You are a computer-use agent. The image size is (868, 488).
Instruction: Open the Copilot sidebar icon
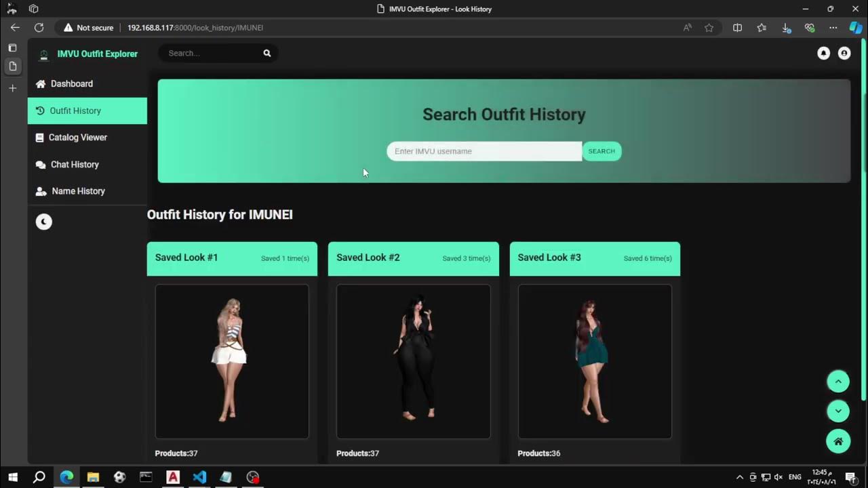(x=856, y=28)
